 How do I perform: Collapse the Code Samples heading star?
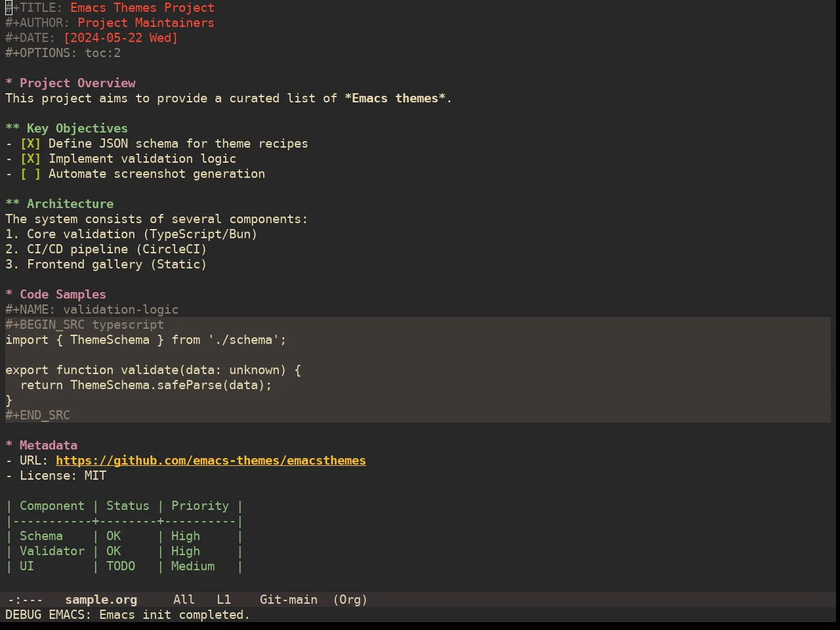tap(9, 295)
